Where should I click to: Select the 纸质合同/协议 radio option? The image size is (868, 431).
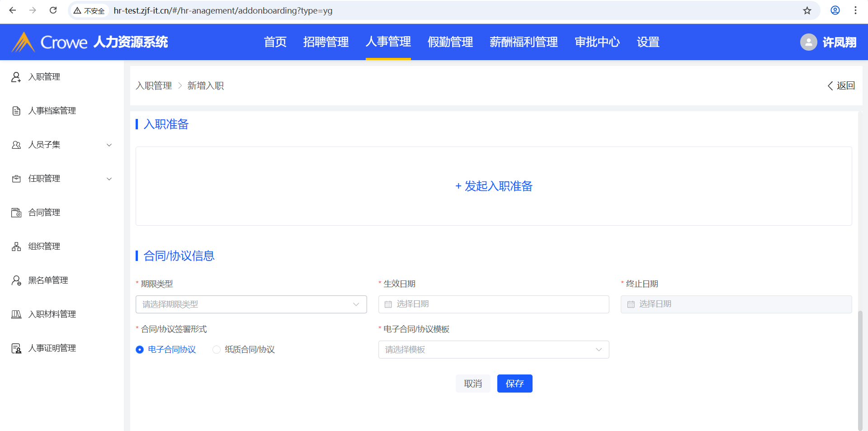(217, 350)
